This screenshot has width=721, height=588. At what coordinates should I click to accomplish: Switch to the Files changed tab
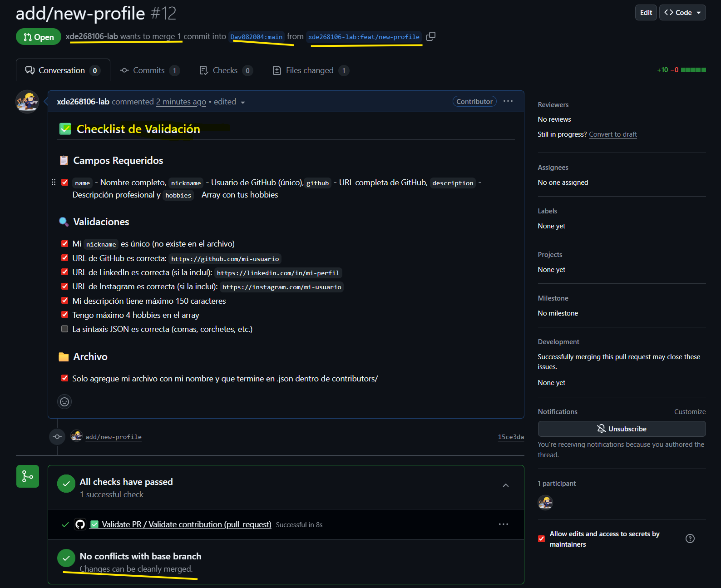(310, 70)
